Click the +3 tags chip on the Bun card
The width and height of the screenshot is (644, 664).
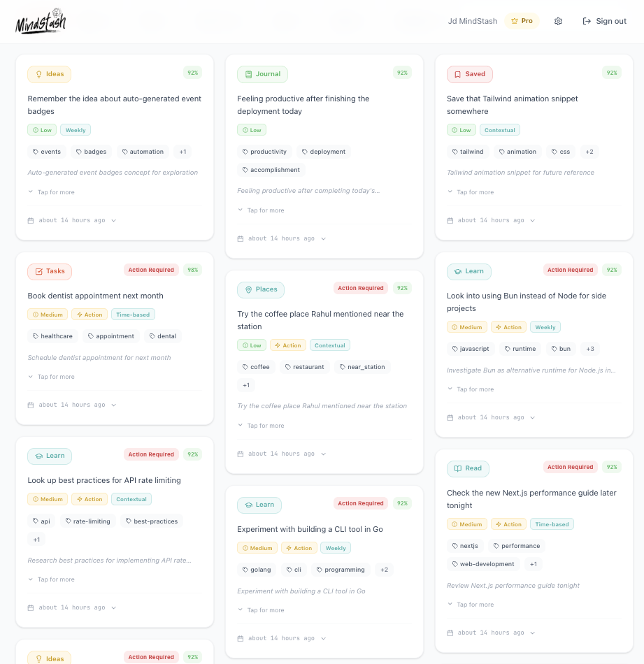589,348
